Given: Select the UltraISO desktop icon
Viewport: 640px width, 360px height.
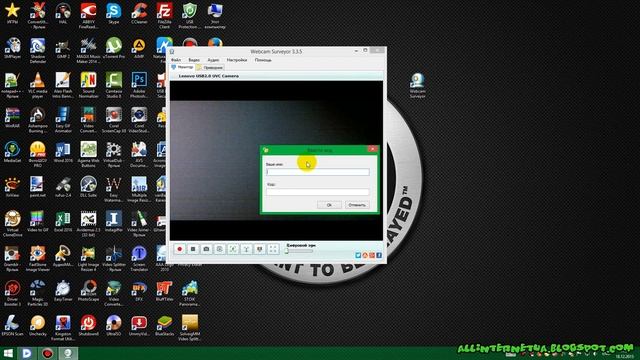Looking at the screenshot, I should click(x=114, y=325).
